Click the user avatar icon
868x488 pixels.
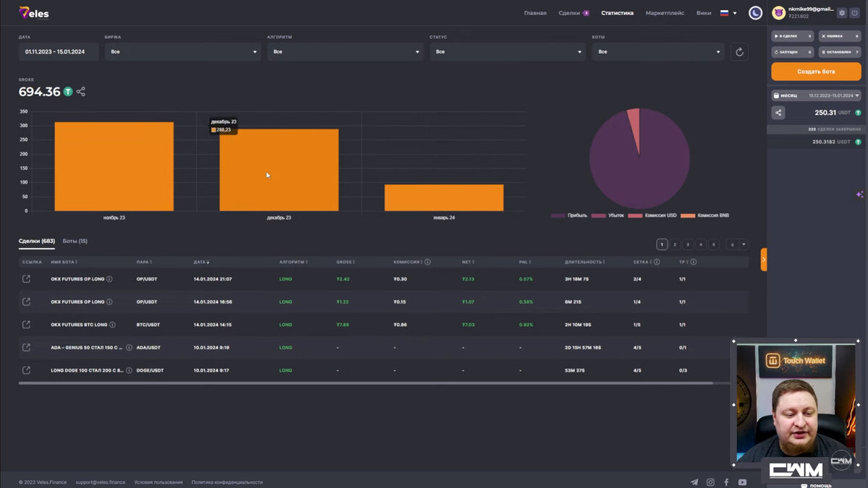tap(779, 12)
